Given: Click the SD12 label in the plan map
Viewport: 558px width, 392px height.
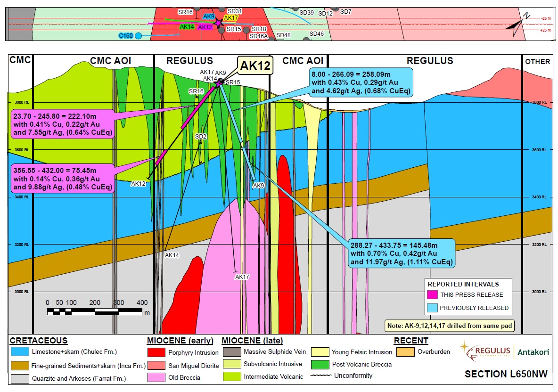Looking at the screenshot, I should click(325, 14).
